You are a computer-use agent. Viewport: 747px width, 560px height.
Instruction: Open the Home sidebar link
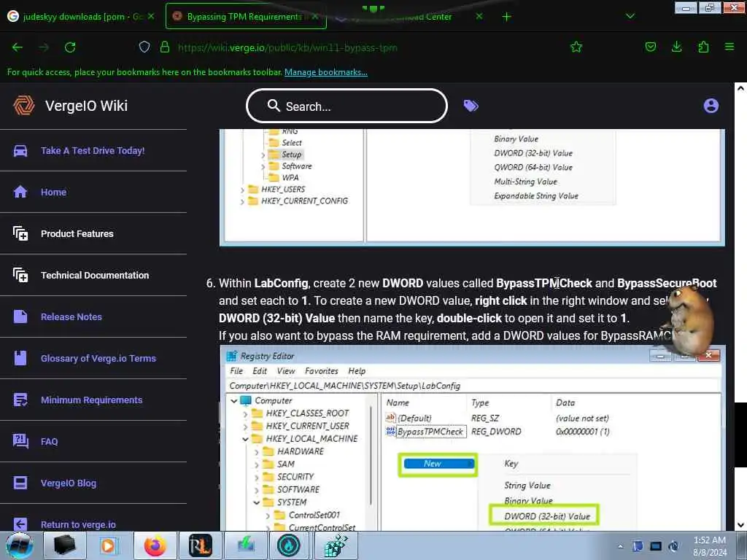point(53,192)
